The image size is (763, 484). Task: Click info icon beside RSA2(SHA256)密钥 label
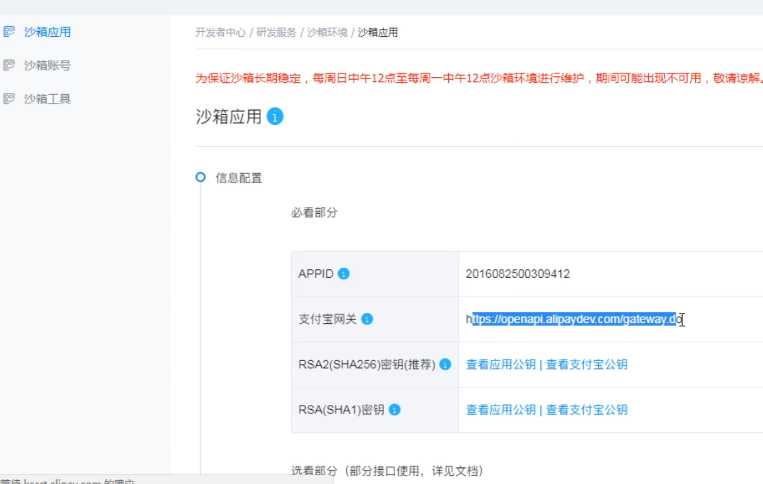(445, 364)
